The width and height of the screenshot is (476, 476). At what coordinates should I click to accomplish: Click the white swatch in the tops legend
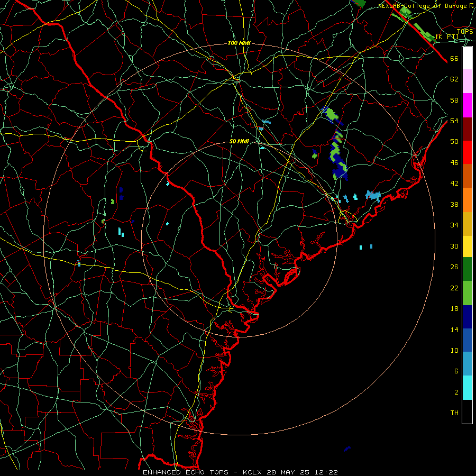[467, 58]
